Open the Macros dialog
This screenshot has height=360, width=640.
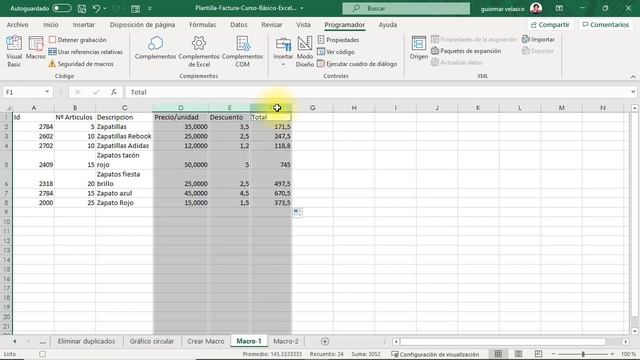coord(36,48)
